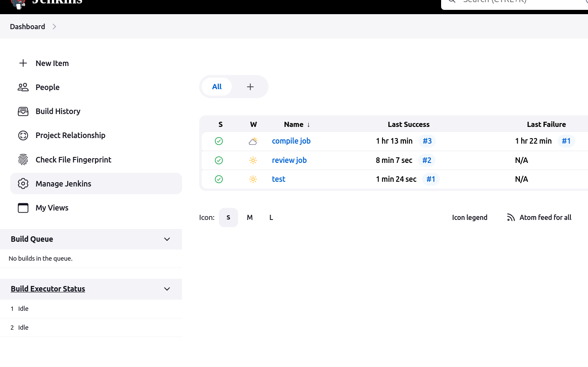Viewport: 588px width, 367px height.
Task: Click the weather icon for compile job
Action: click(253, 141)
